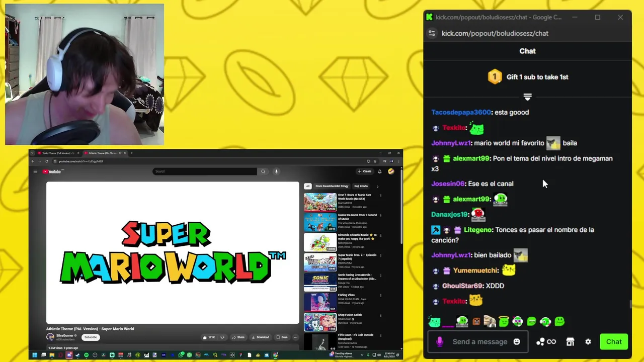This screenshot has width=644, height=362.
Task: Click the YouTube address bar URL
Action: [x=80, y=161]
